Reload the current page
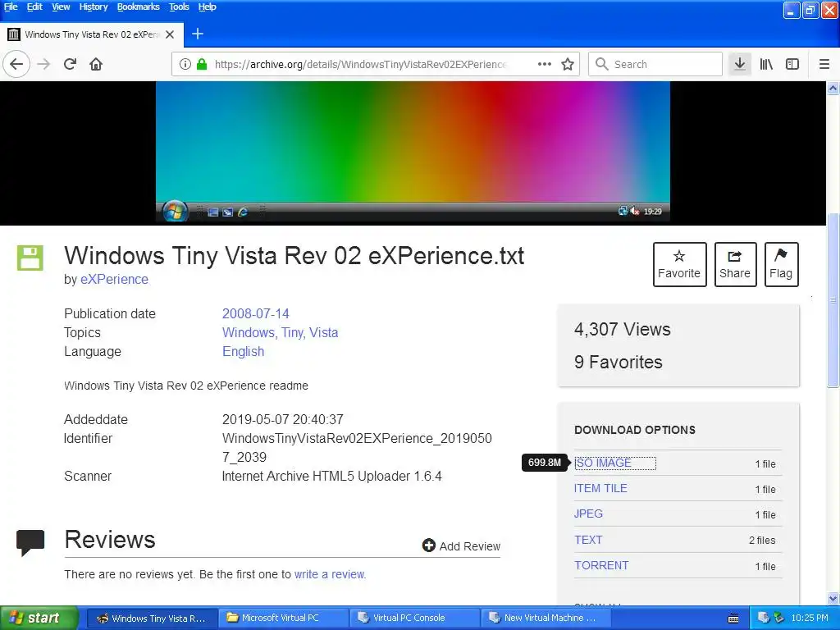 coord(71,64)
